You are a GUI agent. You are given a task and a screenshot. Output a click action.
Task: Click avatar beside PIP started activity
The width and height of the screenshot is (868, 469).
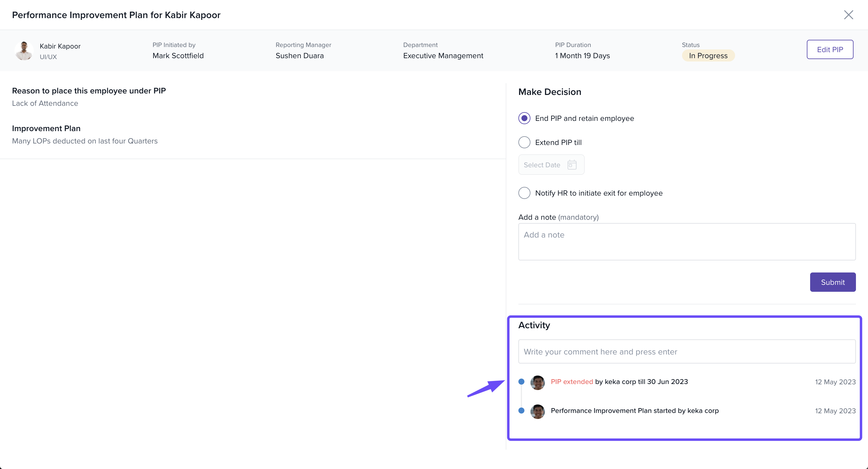537,411
